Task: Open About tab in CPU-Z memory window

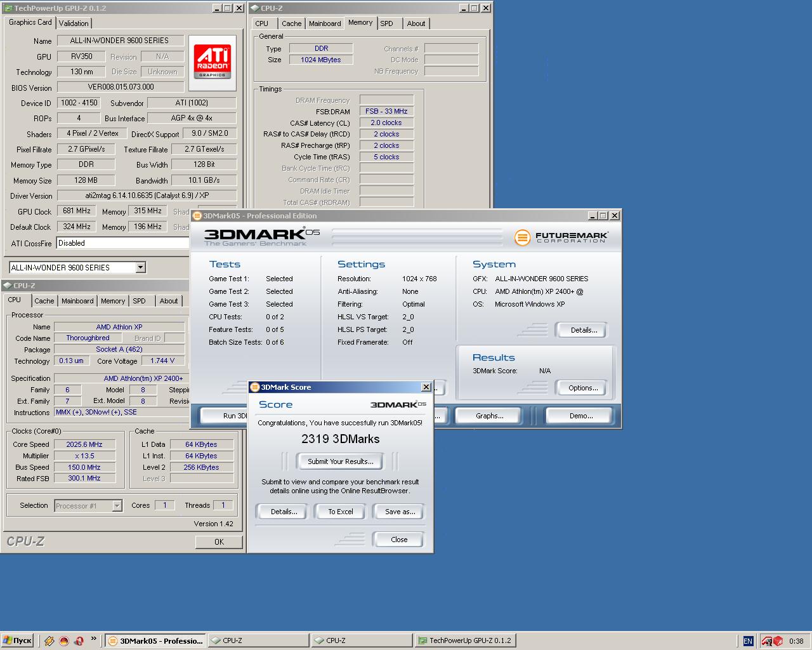Action: pyautogui.click(x=416, y=23)
